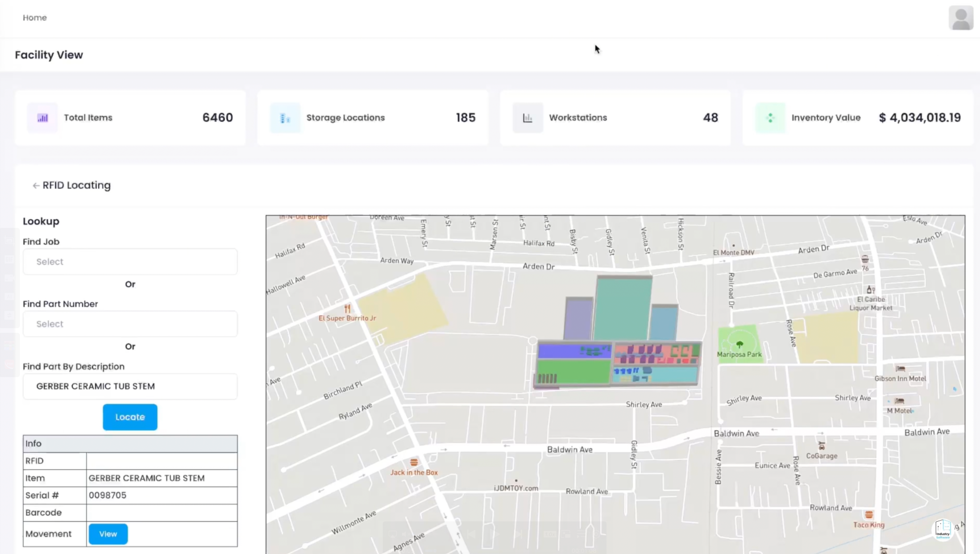Viewport: 980px width, 554px height.
Task: Select the tall teal building on map
Action: pos(622,308)
